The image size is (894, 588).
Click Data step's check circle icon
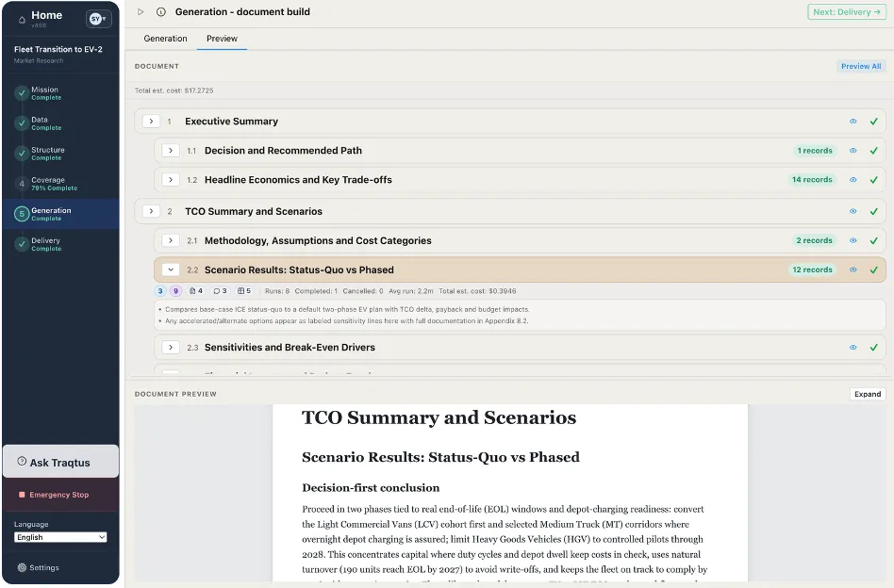[22, 123]
